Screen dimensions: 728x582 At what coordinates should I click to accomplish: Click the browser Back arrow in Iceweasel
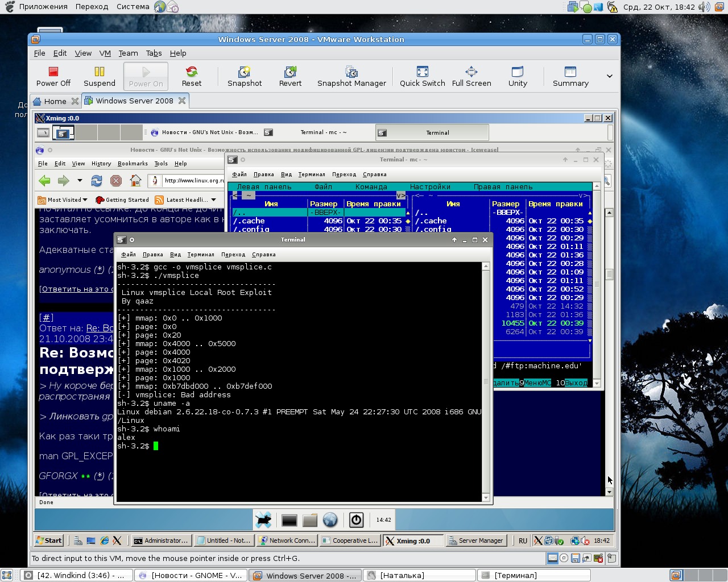44,181
